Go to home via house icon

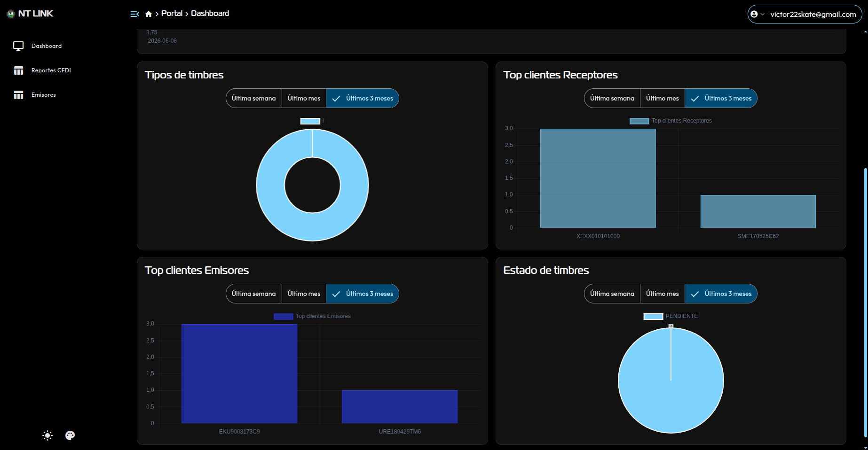click(149, 14)
